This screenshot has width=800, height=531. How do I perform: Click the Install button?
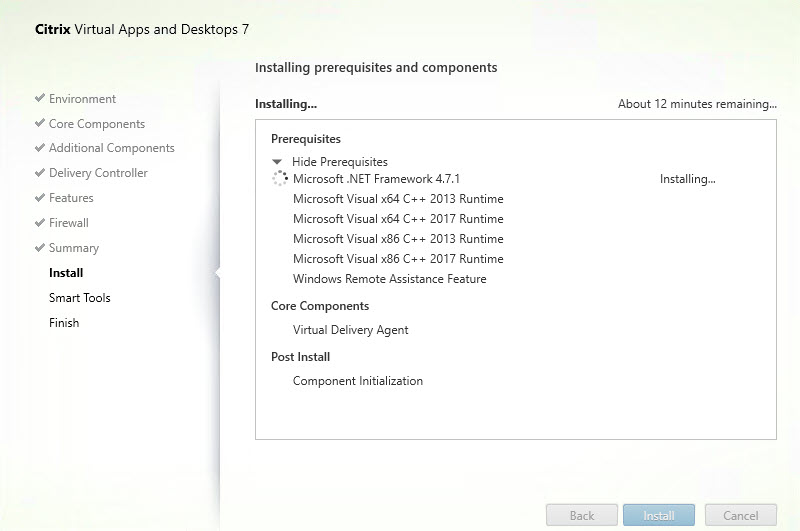(658, 516)
